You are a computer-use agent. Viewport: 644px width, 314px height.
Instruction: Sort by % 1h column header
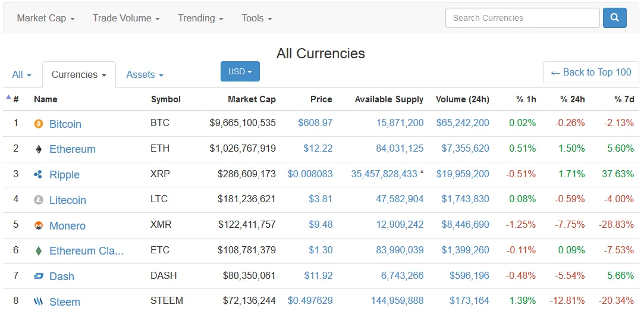coord(526,99)
